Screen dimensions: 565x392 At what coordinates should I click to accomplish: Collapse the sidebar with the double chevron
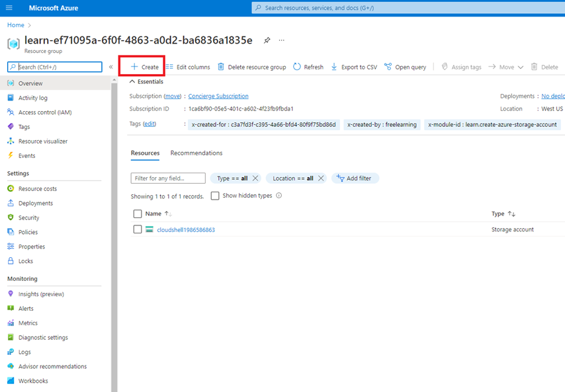tap(111, 67)
